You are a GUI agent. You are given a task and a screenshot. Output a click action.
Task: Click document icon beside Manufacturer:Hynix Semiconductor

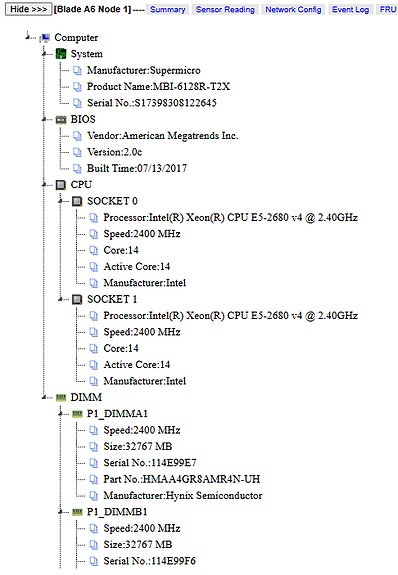pyautogui.click(x=94, y=496)
